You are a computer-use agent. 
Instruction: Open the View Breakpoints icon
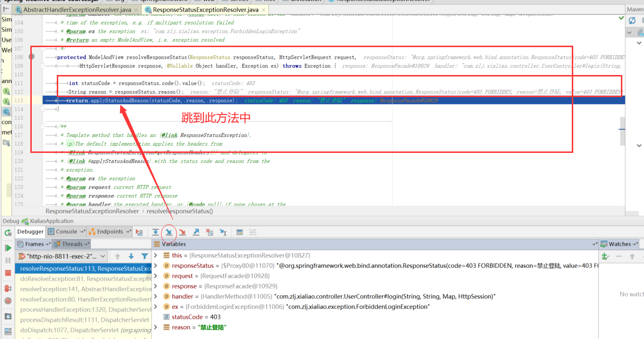pyautogui.click(x=8, y=288)
